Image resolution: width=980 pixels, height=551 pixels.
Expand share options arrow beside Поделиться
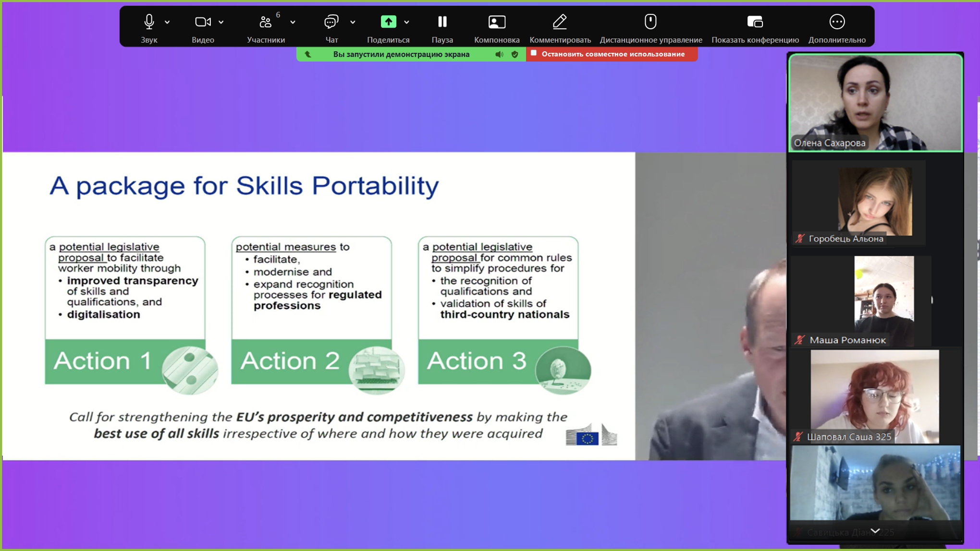[406, 22]
